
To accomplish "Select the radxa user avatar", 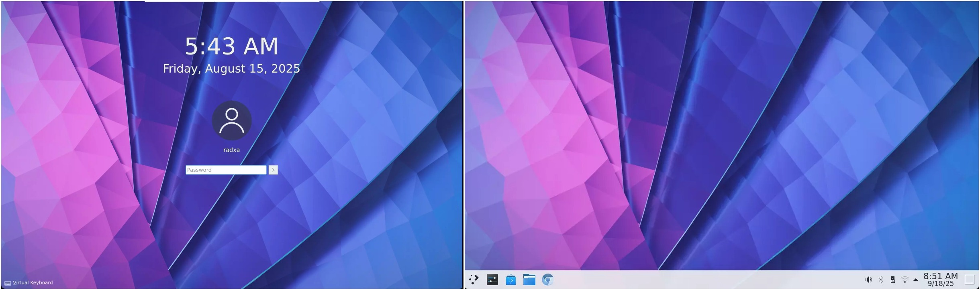I will 232,120.
